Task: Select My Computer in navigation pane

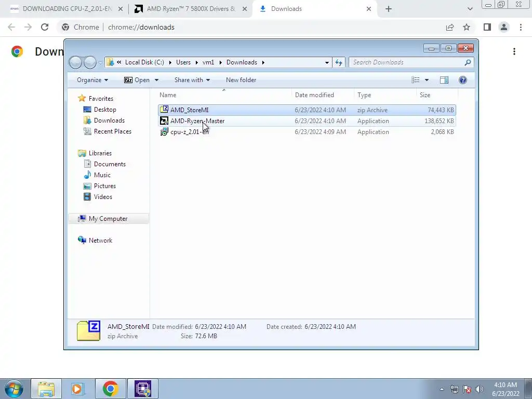Action: click(x=108, y=219)
